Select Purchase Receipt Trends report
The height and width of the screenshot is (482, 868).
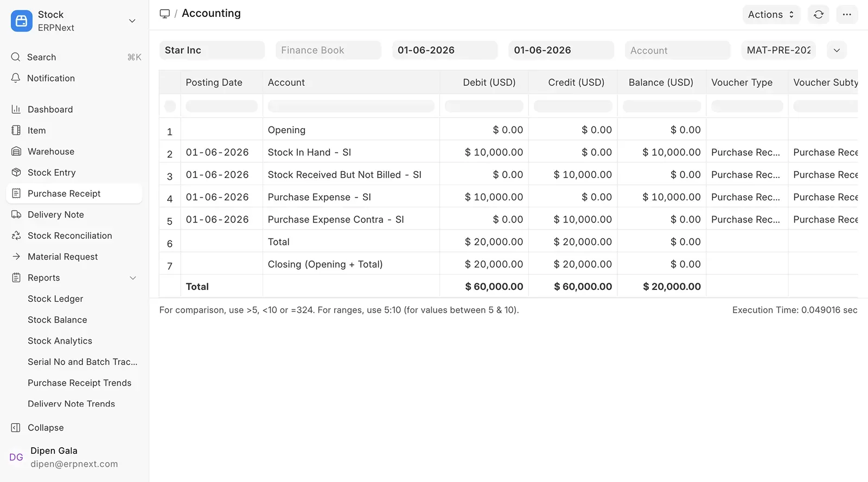[x=79, y=383]
